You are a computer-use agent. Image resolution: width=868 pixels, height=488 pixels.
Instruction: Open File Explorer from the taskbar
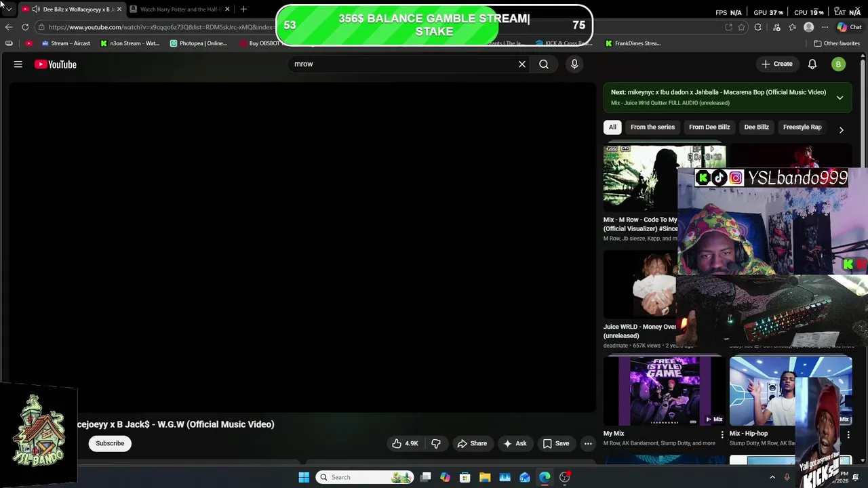485,477
